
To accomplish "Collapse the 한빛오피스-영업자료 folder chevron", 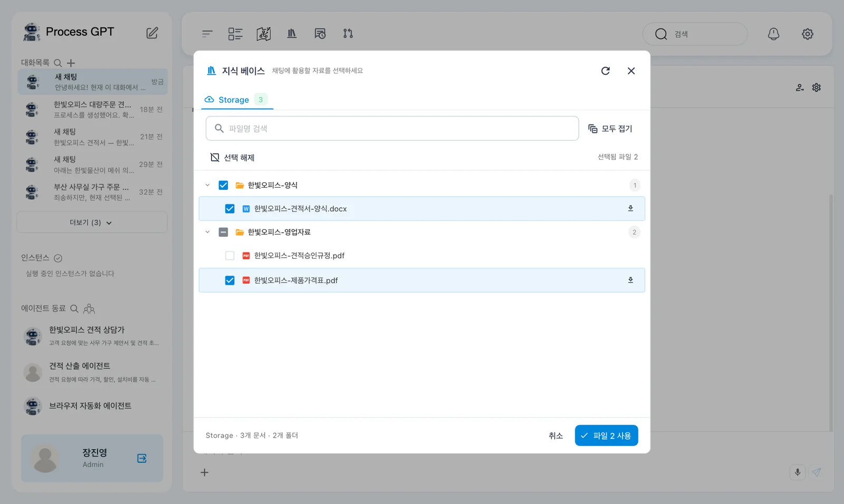I will click(x=207, y=232).
